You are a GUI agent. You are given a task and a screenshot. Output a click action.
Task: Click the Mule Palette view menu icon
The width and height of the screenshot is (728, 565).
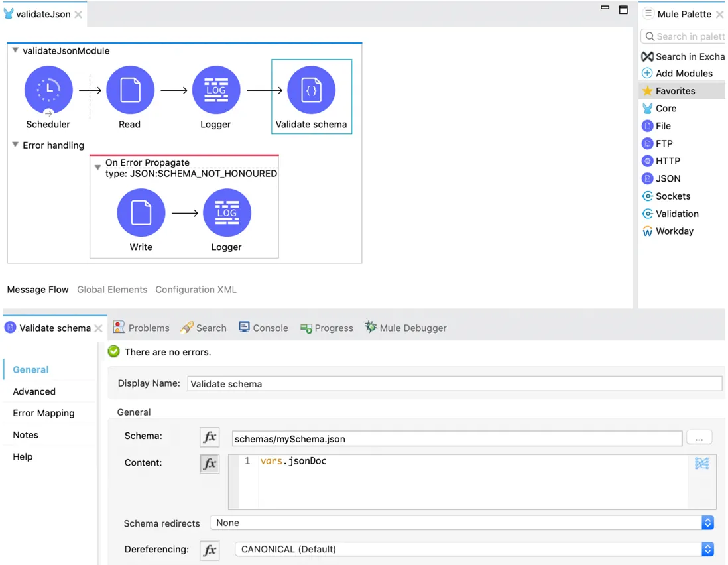(x=648, y=13)
